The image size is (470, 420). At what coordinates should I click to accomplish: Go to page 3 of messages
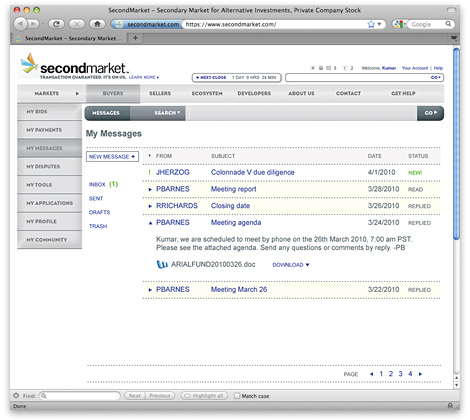[x=400, y=374]
